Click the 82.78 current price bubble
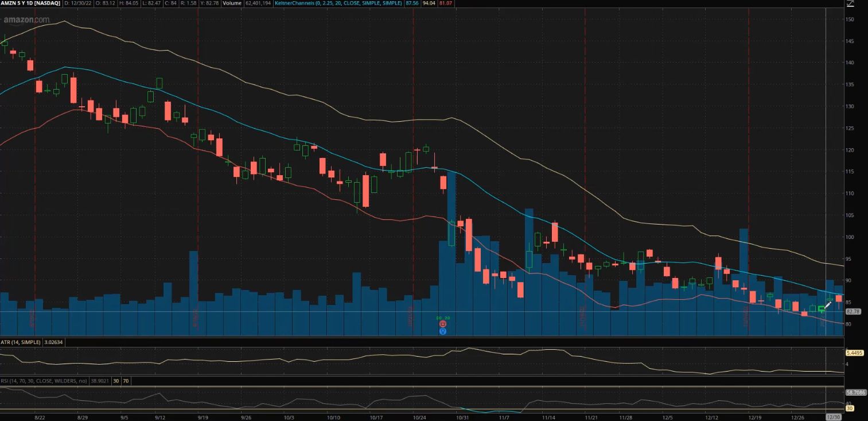This screenshot has height=421, width=868. click(853, 311)
